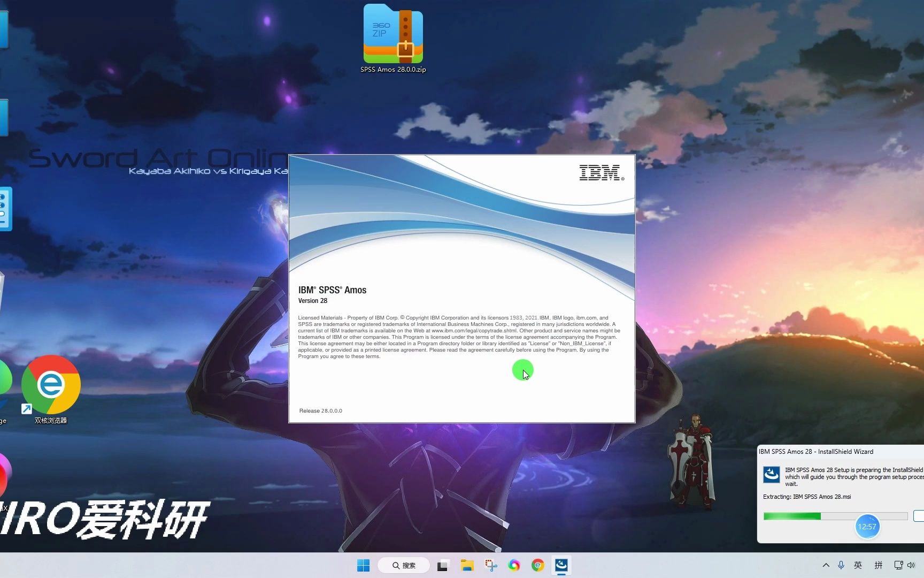Open File Explorer from the taskbar
The image size is (924, 578).
[x=467, y=565]
